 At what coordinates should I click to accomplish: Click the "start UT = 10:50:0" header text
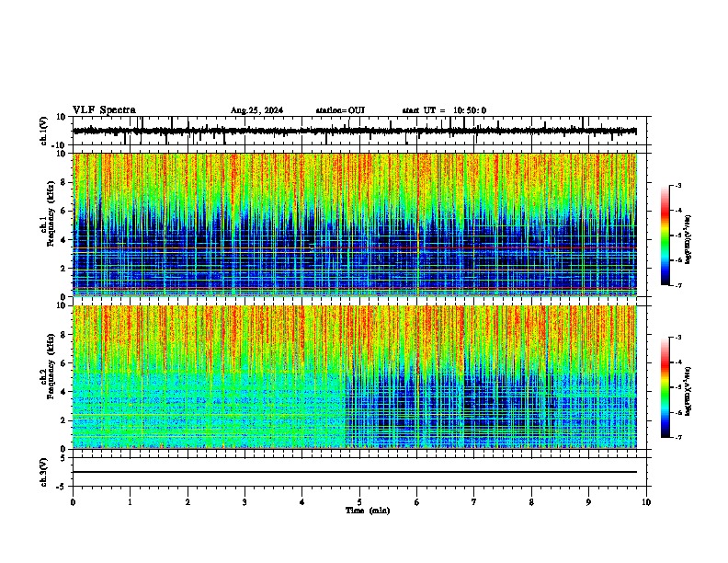click(x=444, y=110)
